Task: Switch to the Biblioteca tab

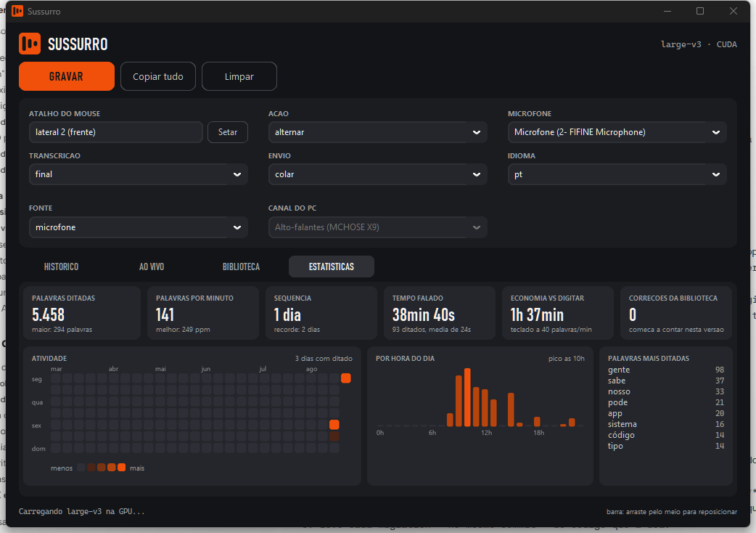Action: coord(241,266)
